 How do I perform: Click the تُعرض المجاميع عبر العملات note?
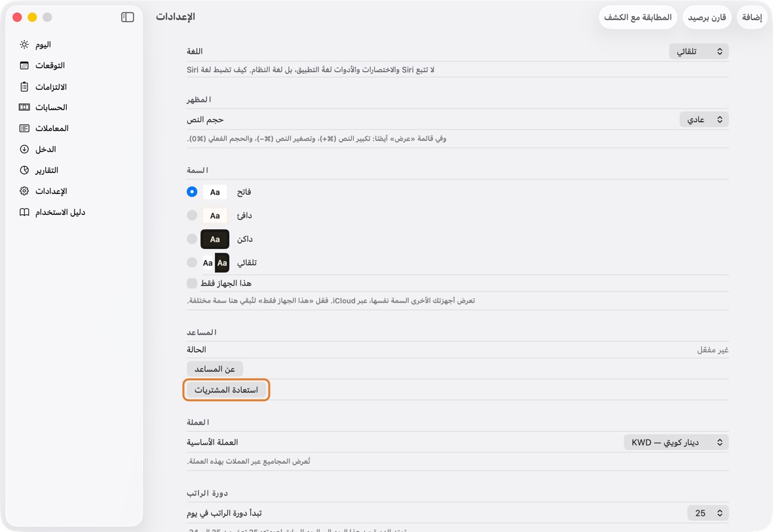[248, 461]
